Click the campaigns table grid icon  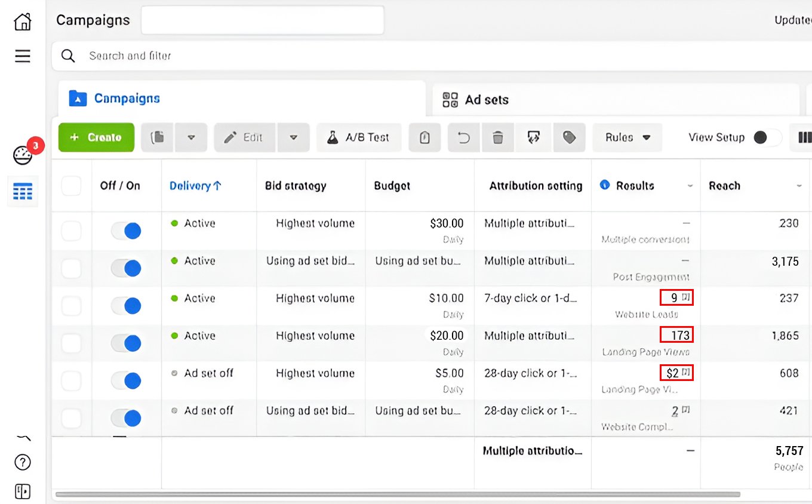click(23, 192)
